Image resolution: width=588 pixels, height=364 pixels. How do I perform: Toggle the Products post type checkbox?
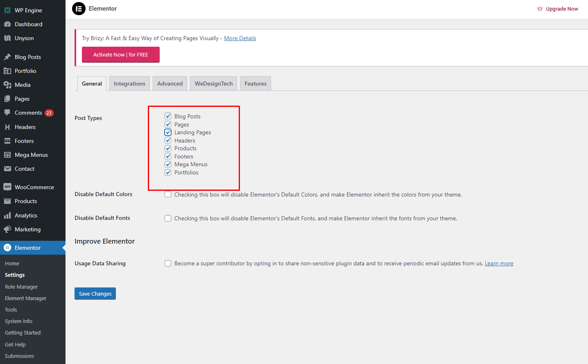(168, 148)
